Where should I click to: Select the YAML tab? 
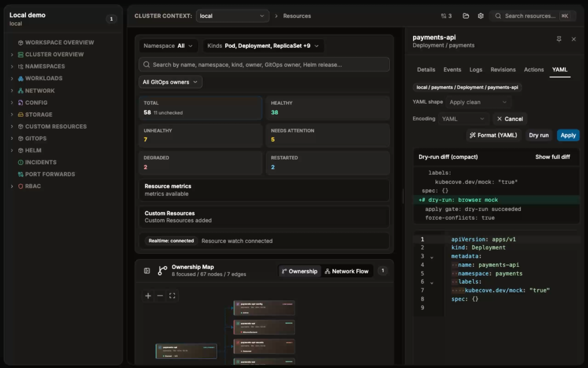[560, 70]
